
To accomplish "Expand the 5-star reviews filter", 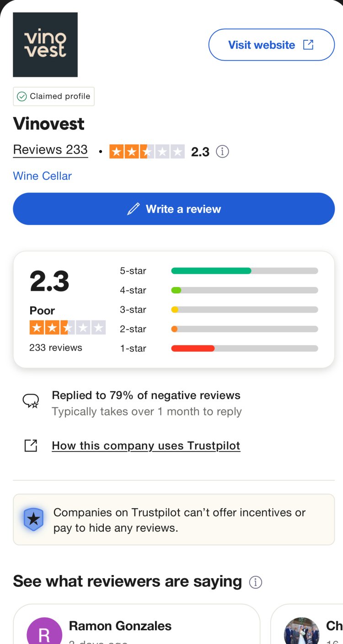I will coord(133,271).
